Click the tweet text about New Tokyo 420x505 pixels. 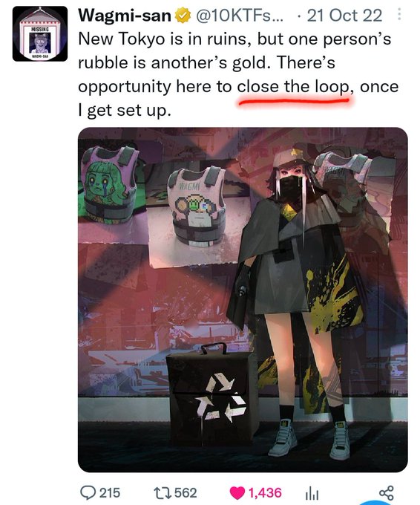(x=238, y=74)
